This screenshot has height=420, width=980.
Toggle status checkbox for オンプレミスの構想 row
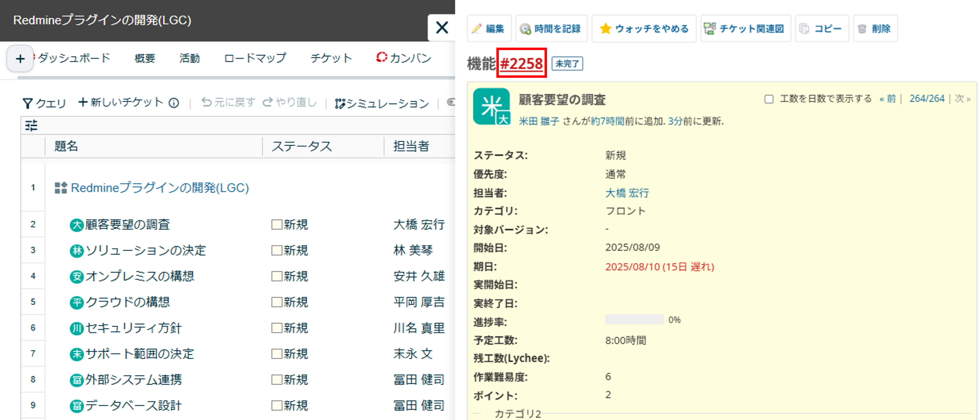276,276
